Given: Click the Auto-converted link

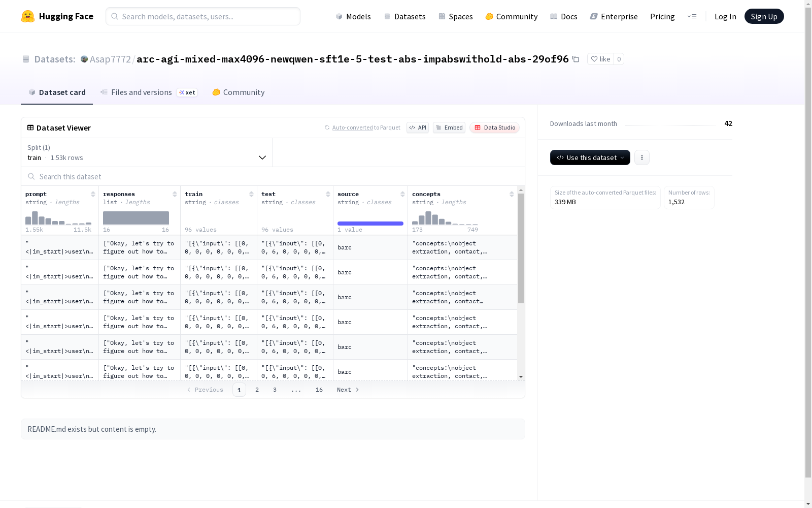Looking at the screenshot, I should tap(352, 128).
